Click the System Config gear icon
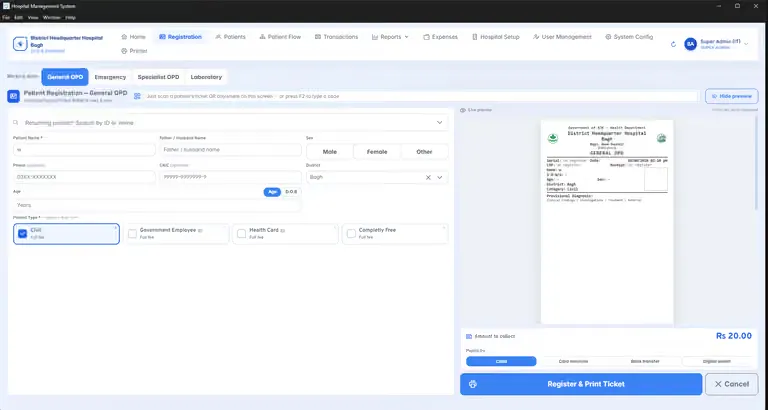The image size is (768, 410). click(x=608, y=37)
